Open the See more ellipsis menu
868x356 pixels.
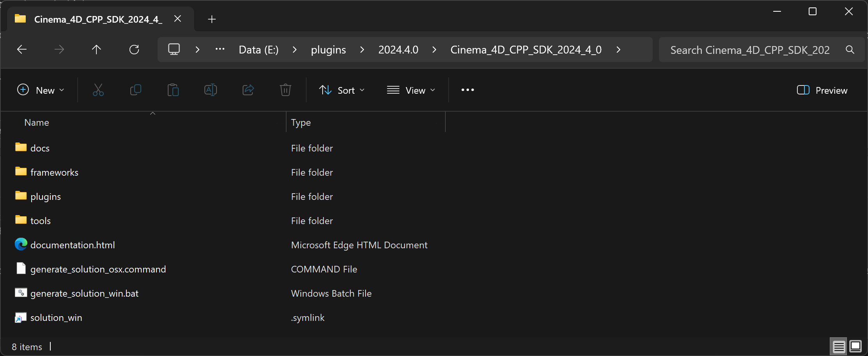click(467, 90)
